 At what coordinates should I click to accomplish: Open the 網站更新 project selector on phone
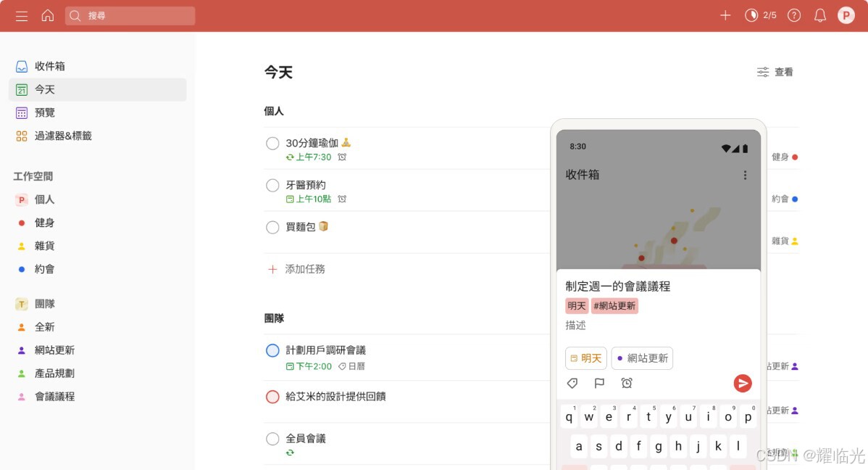(642, 358)
